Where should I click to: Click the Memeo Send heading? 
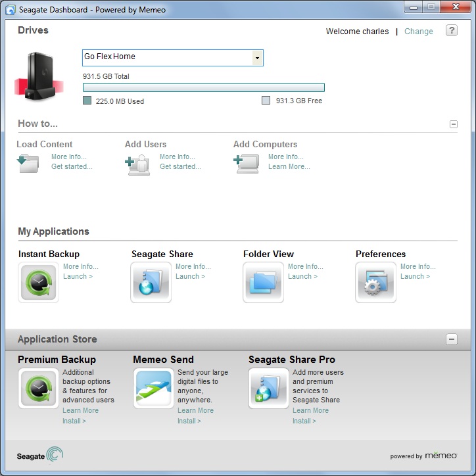[x=163, y=360]
